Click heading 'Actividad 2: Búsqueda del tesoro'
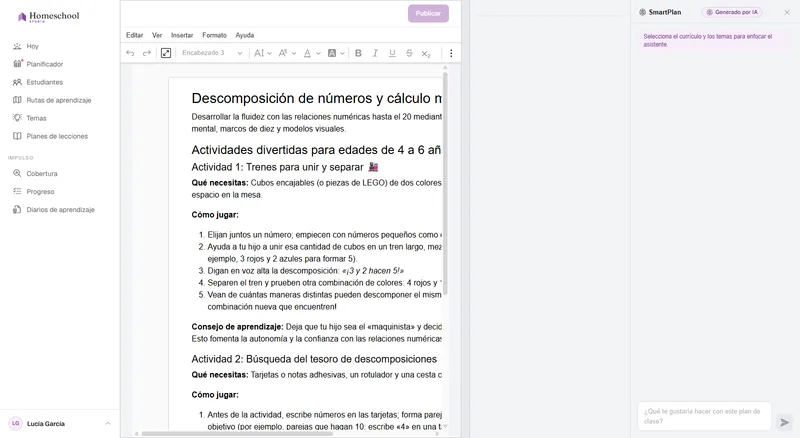 (x=314, y=359)
